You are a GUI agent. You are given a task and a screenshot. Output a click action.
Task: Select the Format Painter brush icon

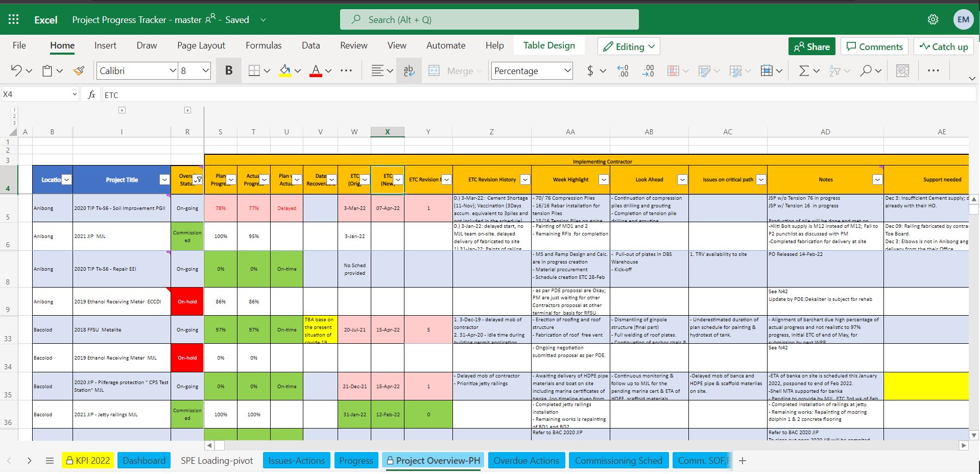point(79,70)
